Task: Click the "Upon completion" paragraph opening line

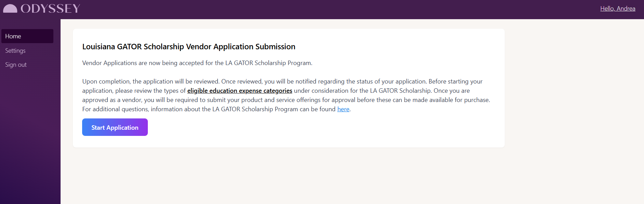Action: tap(282, 81)
